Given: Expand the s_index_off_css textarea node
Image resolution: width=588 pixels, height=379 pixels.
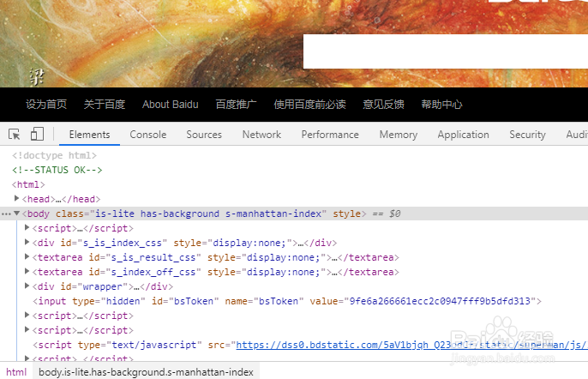Looking at the screenshot, I should click(27, 271).
